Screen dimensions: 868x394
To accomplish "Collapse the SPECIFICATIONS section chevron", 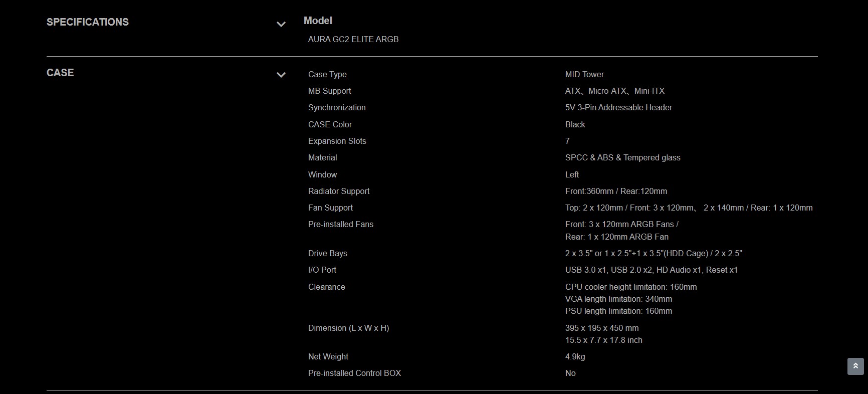I will 281,24.
